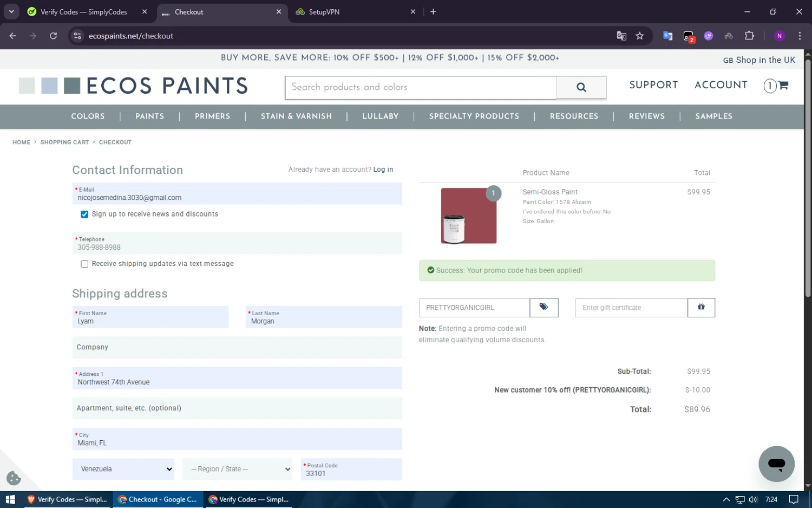Bookmark this page with star icon
Viewport: 812px width, 508px height.
pyautogui.click(x=640, y=36)
